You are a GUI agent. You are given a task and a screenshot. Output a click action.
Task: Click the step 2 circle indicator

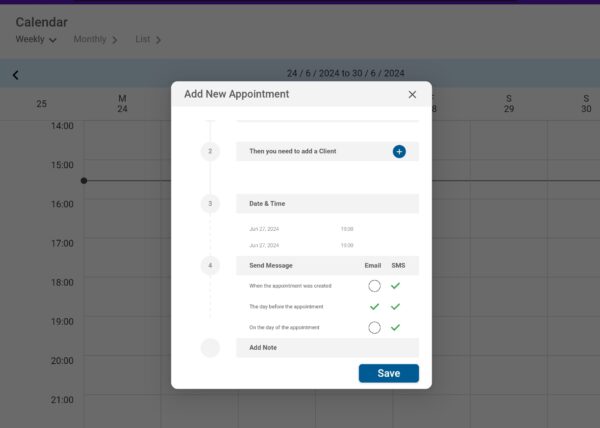[210, 152]
